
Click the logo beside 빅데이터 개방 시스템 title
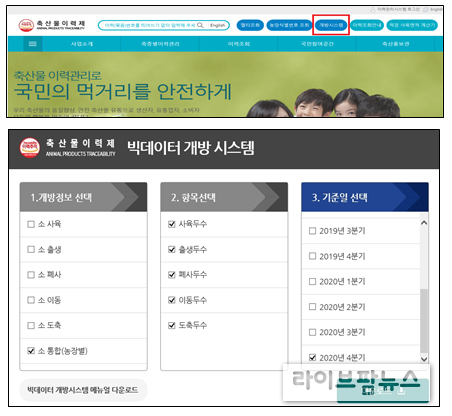pyautogui.click(x=67, y=148)
